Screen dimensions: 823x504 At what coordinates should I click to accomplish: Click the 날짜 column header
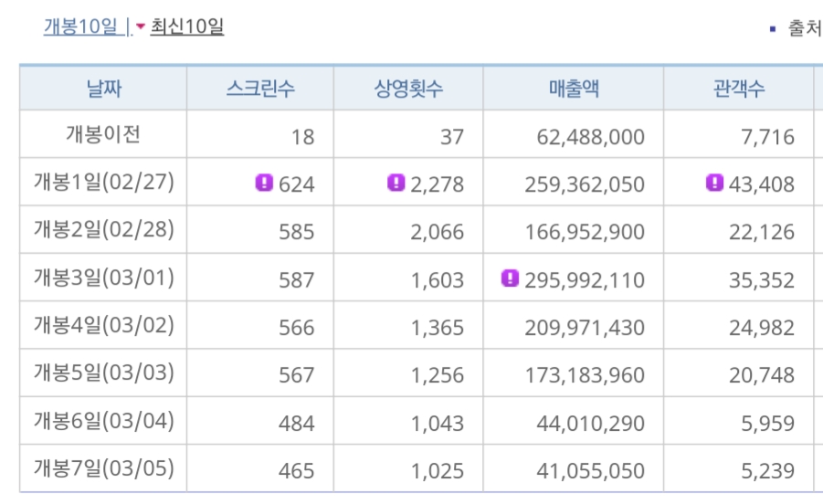(103, 89)
